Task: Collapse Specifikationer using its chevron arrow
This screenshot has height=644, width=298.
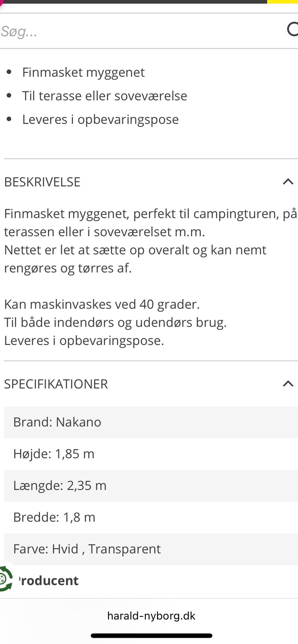Action: tap(288, 384)
